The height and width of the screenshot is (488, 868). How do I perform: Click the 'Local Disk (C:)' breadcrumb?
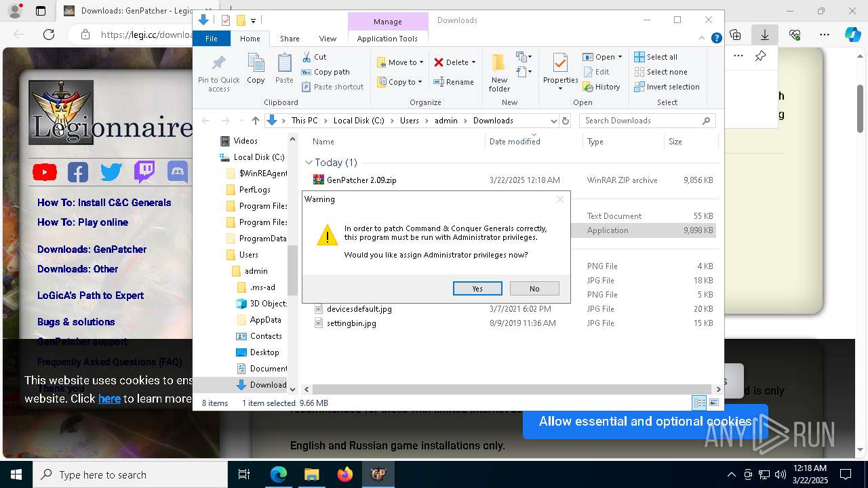tap(359, 121)
